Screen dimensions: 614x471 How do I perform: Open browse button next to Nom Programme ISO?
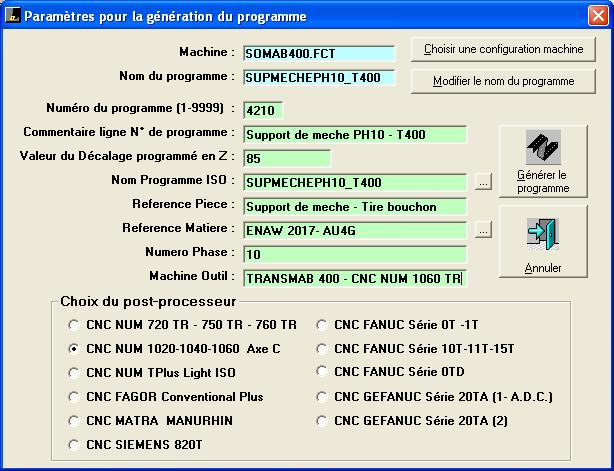pos(484,182)
